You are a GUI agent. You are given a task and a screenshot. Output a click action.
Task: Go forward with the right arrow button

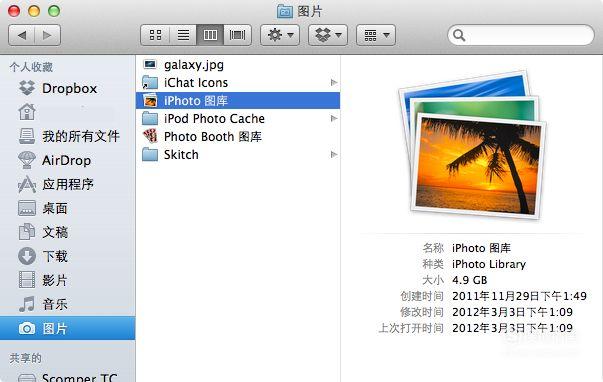click(x=48, y=35)
